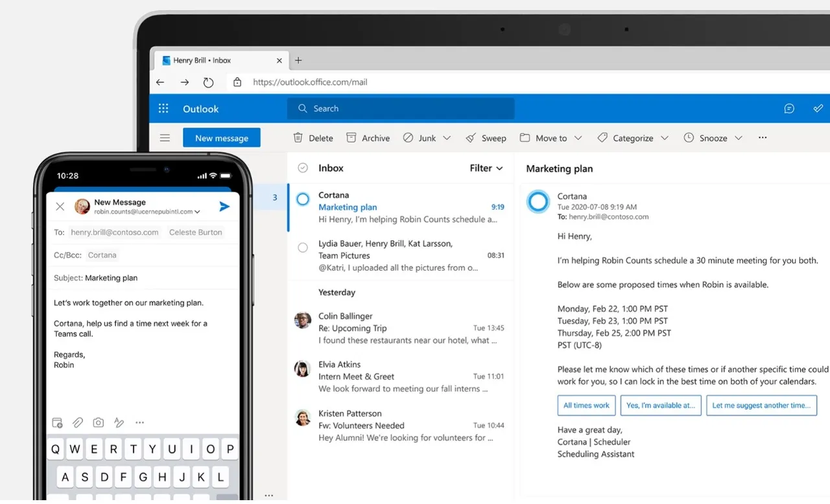
Task: Collapse navigation pane with hamburger icon
Action: [165, 138]
